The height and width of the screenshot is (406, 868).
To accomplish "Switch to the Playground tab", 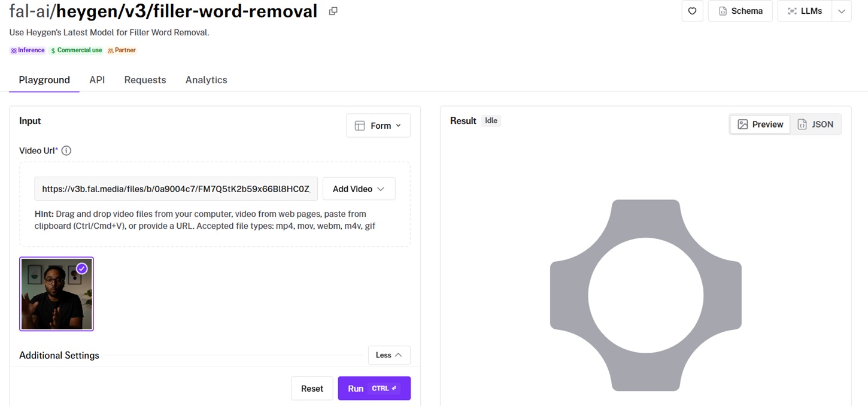I will coord(44,80).
